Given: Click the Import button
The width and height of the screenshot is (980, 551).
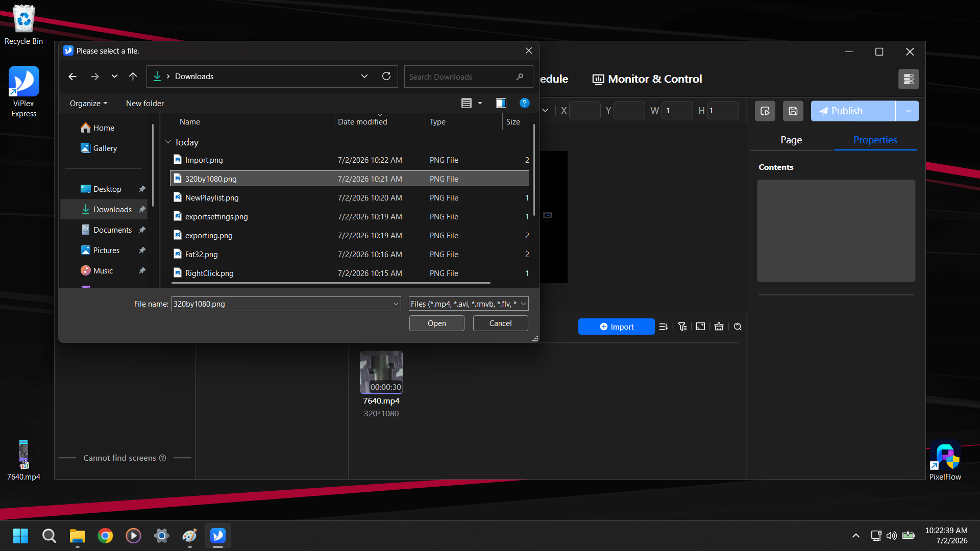Looking at the screenshot, I should [x=616, y=327].
